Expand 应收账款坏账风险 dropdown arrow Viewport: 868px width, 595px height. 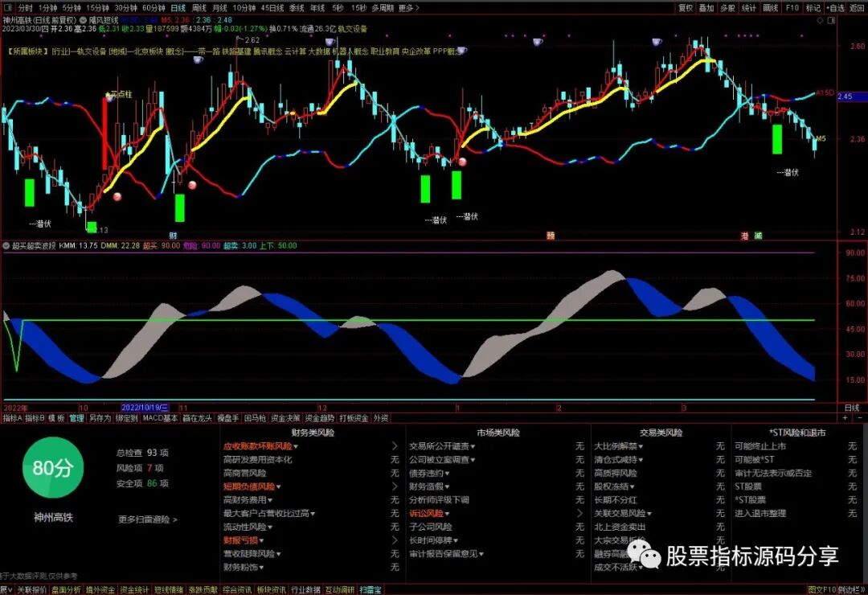click(x=296, y=446)
